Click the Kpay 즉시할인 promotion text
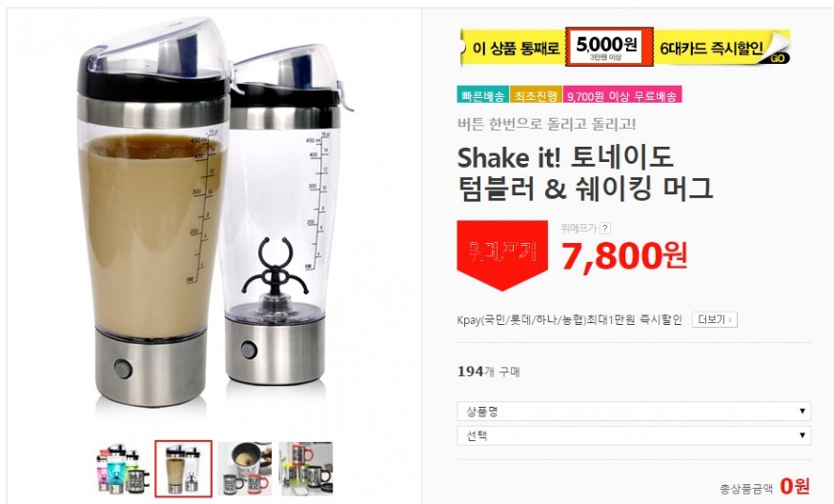This screenshot has height=504, width=834. (x=569, y=319)
